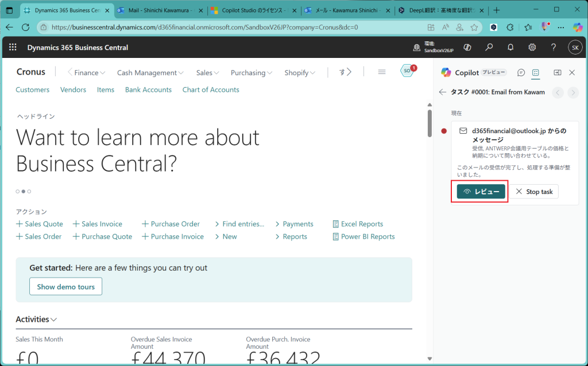This screenshot has width=588, height=366.
Task: Click the search magnifier in Business Central header
Action: click(489, 47)
